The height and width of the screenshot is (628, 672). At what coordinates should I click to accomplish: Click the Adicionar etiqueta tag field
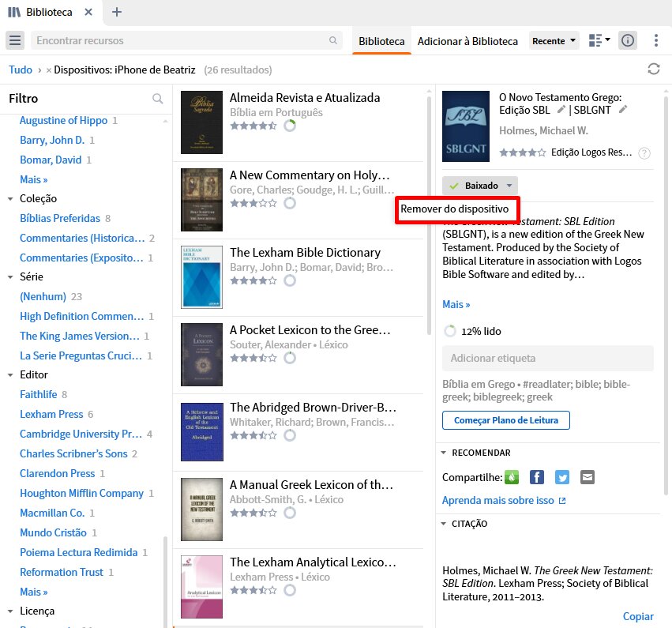pos(548,359)
